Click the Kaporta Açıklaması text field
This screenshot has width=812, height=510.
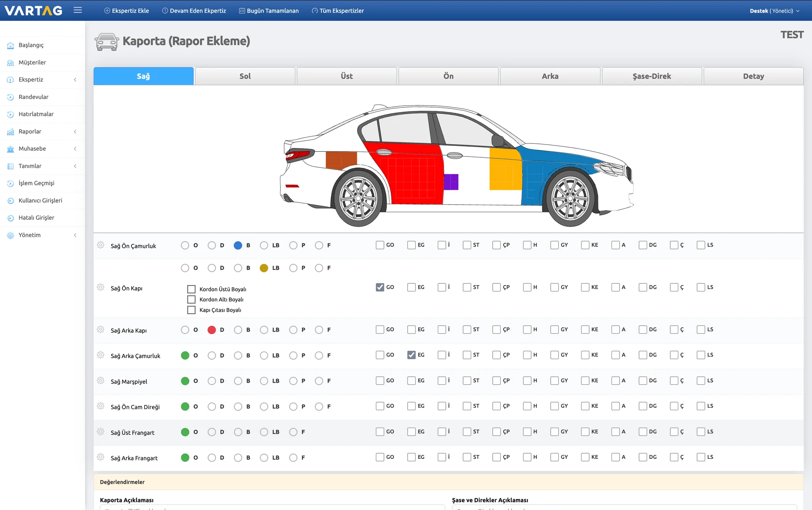[x=272, y=507]
